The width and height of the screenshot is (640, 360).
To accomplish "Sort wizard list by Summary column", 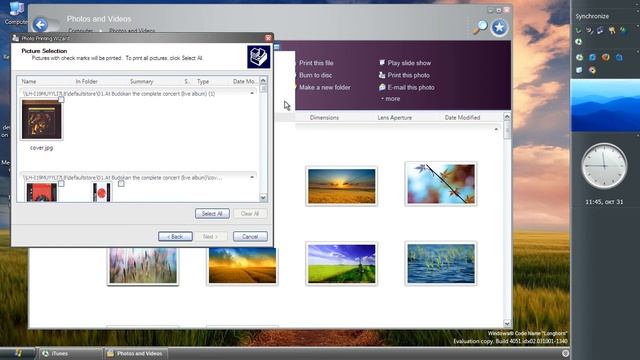I will click(x=142, y=82).
